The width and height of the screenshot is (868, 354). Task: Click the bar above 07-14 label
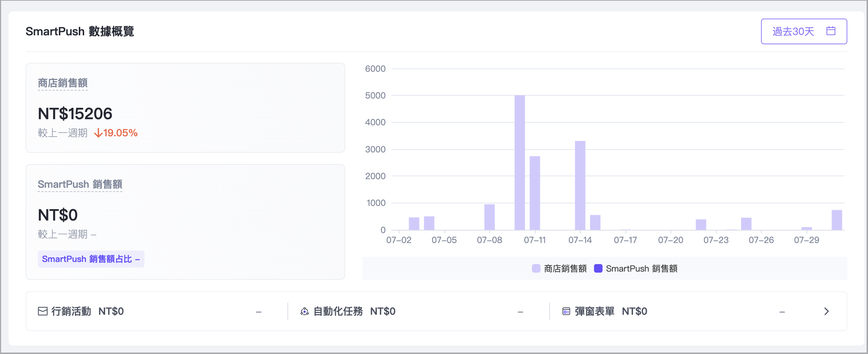(580, 186)
